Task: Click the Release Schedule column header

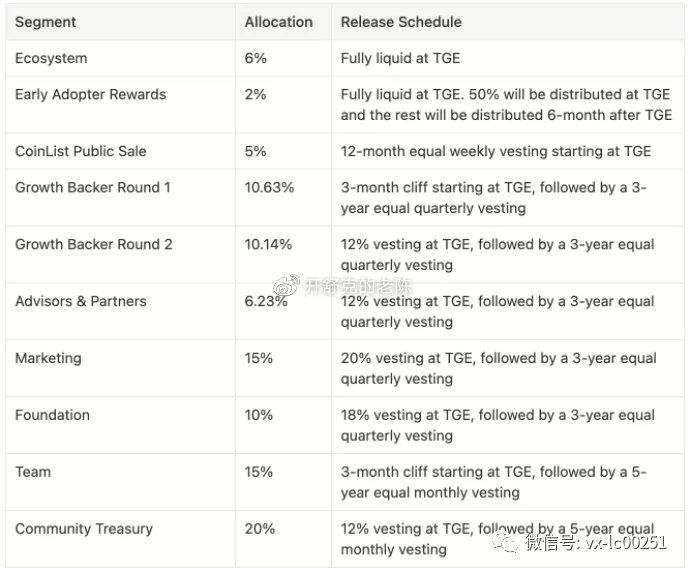Action: click(x=401, y=22)
